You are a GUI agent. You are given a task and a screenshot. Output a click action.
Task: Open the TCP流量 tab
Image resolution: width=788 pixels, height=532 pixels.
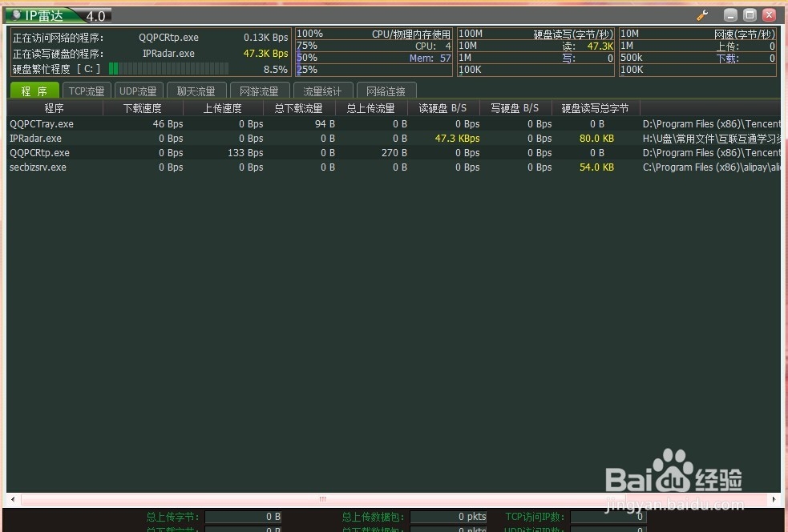pyautogui.click(x=87, y=91)
